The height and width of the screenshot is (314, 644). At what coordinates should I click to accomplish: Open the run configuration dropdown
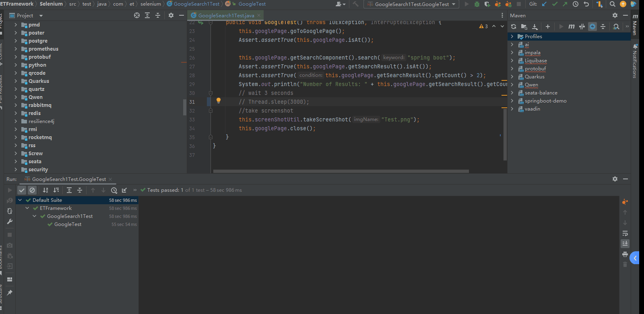(x=412, y=4)
